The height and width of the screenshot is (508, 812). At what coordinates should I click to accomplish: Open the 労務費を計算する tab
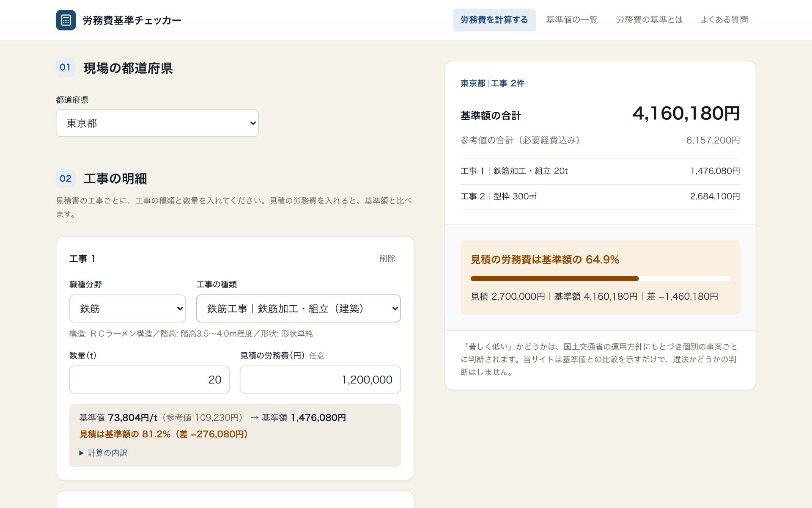(x=494, y=20)
